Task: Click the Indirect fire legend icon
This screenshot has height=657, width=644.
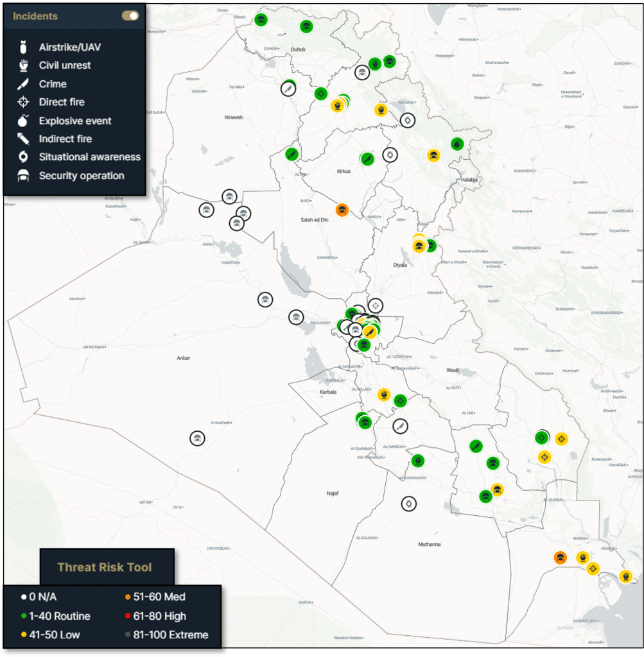Action: click(x=24, y=139)
